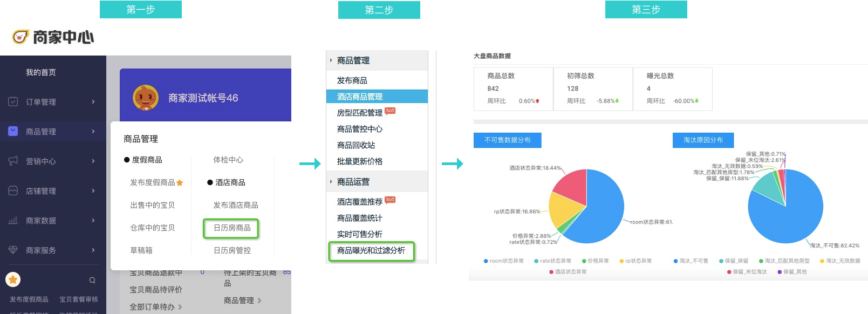Click the hot badge next to 房型匹配管理
Screen dimensions: 868x314
click(390, 111)
